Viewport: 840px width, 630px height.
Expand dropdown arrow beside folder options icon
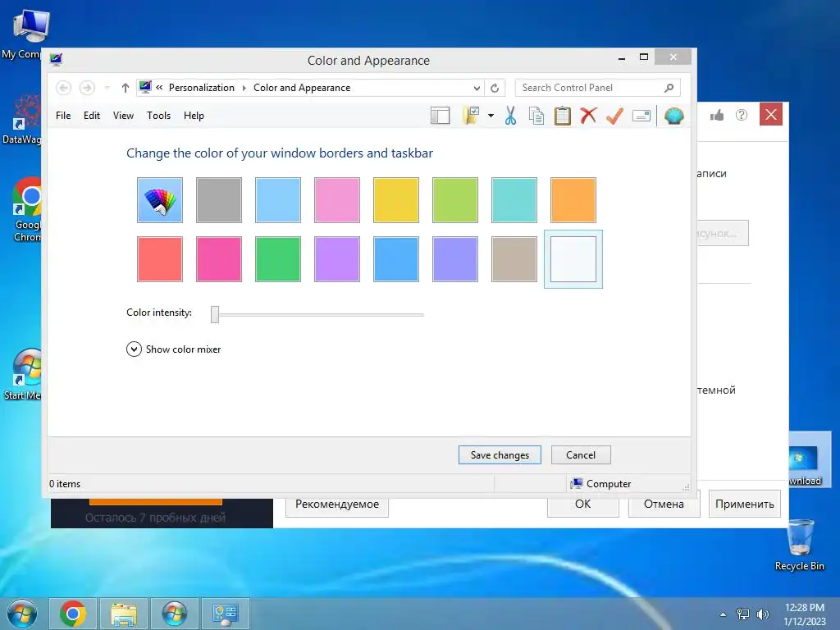pyautogui.click(x=491, y=116)
